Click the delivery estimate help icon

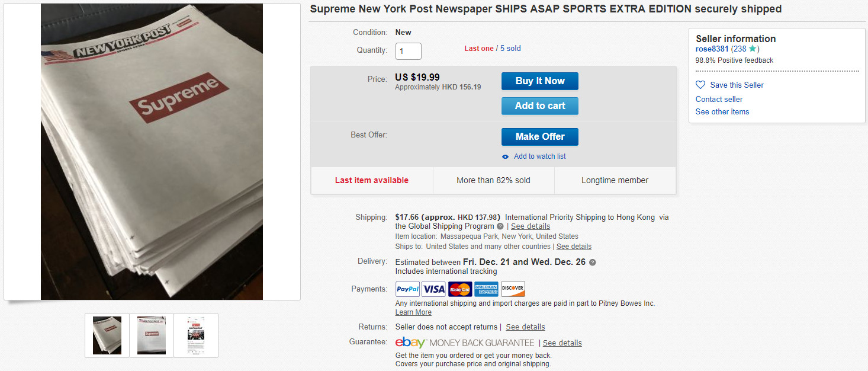coord(593,262)
